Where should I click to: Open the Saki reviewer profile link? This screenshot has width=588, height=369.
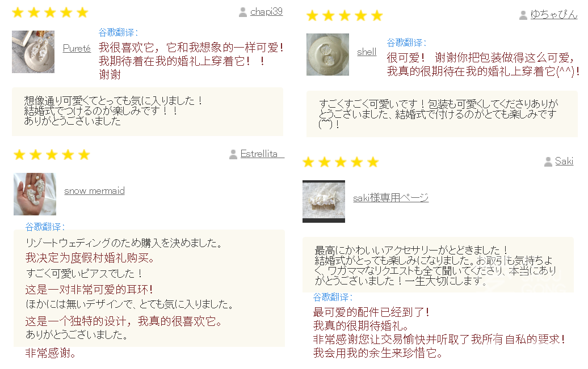coord(564,162)
